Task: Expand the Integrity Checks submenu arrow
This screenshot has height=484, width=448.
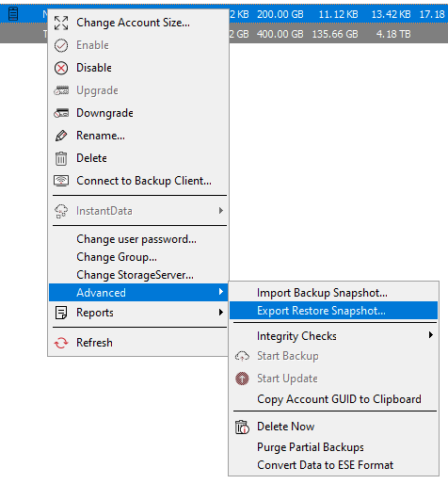Action: pyautogui.click(x=431, y=335)
